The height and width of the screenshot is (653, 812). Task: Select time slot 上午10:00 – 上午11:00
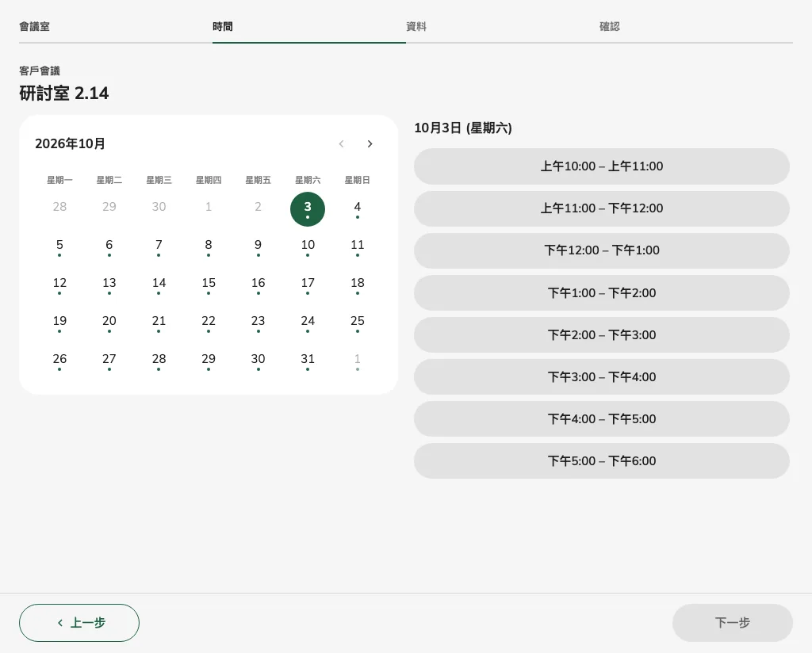pyautogui.click(x=602, y=166)
